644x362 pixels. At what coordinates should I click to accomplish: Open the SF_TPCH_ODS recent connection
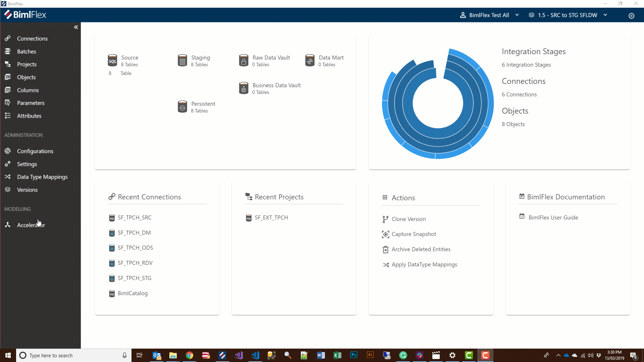click(x=135, y=248)
